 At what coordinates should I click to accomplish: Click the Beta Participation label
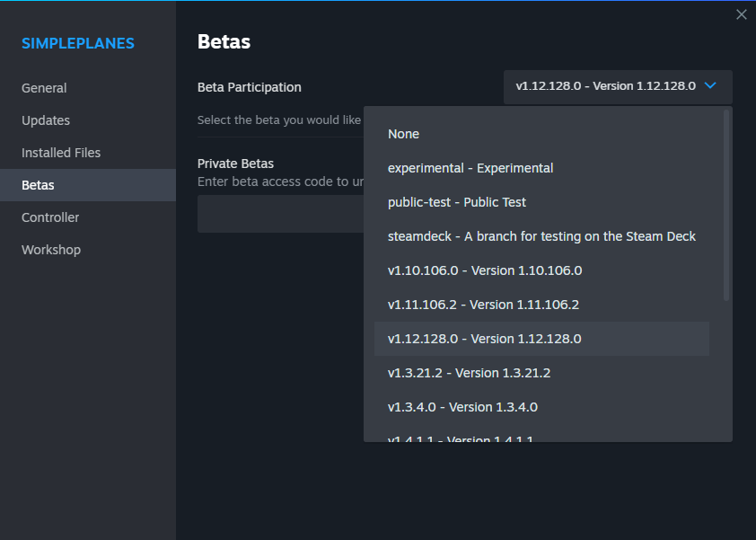pos(250,87)
